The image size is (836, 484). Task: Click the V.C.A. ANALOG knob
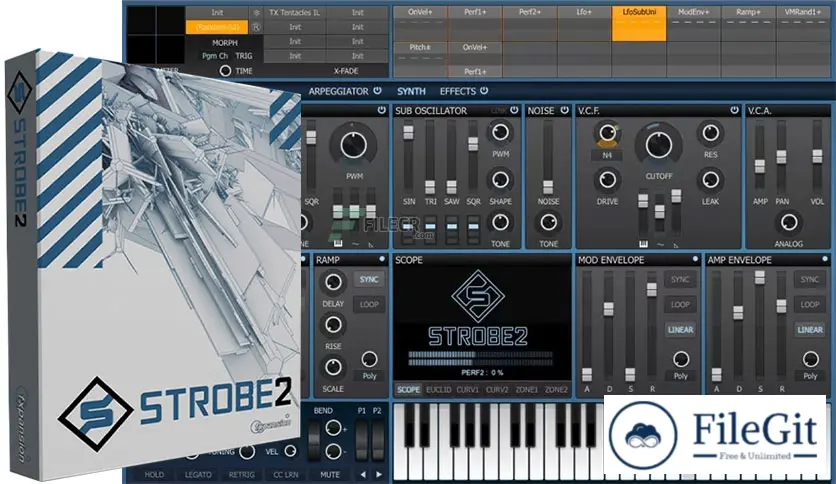(789, 222)
